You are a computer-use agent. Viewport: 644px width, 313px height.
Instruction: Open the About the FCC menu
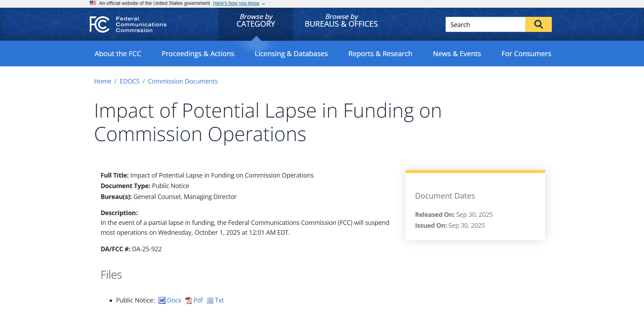[118, 54]
